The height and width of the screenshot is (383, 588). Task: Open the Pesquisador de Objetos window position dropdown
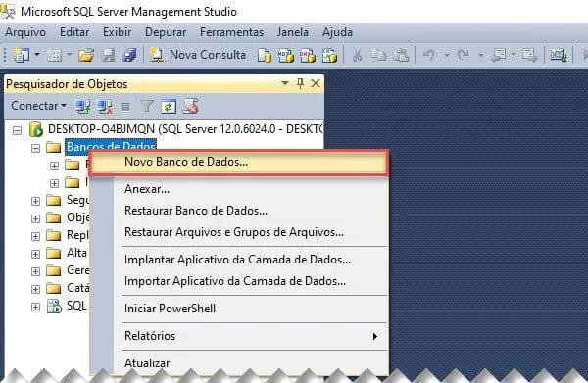285,83
